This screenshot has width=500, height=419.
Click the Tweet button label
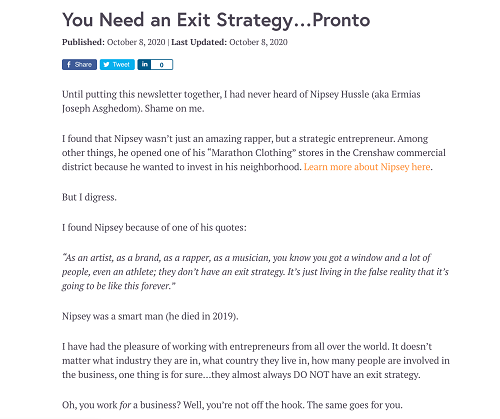121,65
